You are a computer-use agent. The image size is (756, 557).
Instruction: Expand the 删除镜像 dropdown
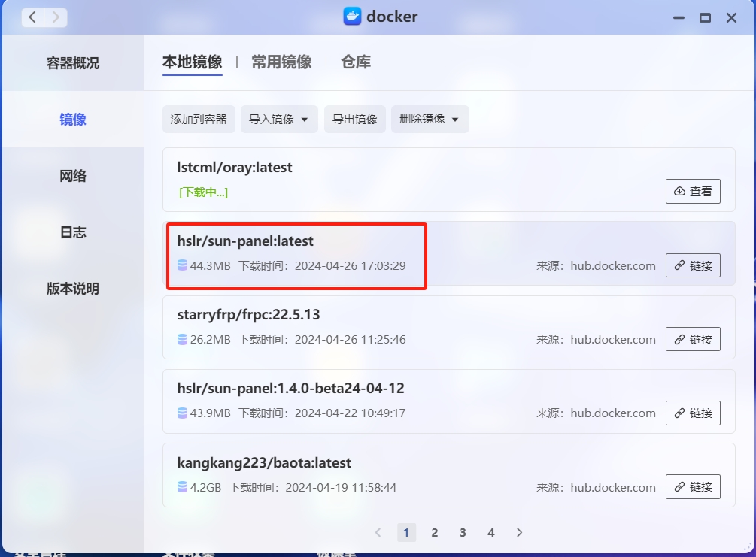(430, 119)
